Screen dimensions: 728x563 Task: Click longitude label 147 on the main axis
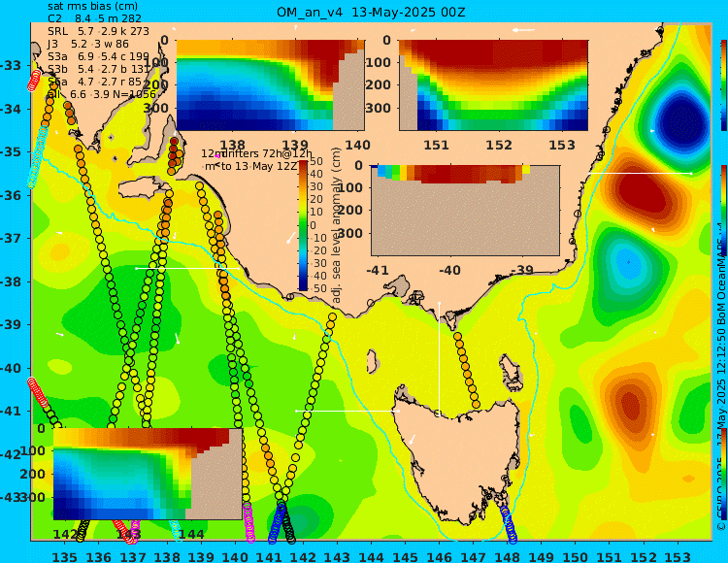(473, 556)
